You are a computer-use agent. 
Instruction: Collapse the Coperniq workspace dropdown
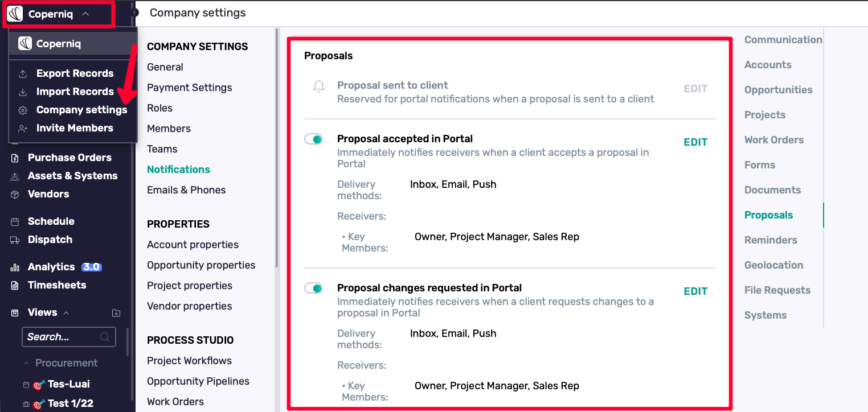[85, 14]
